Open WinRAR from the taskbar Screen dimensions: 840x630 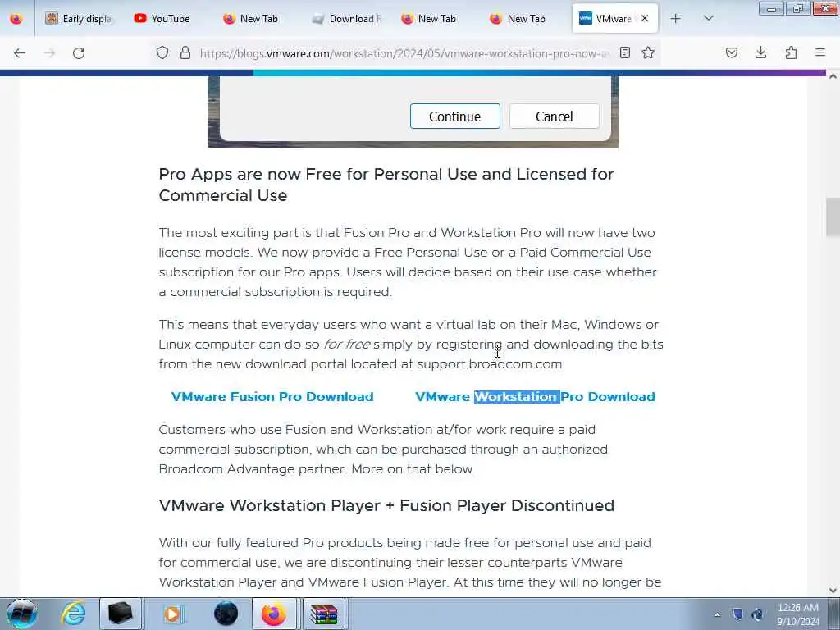tap(325, 614)
